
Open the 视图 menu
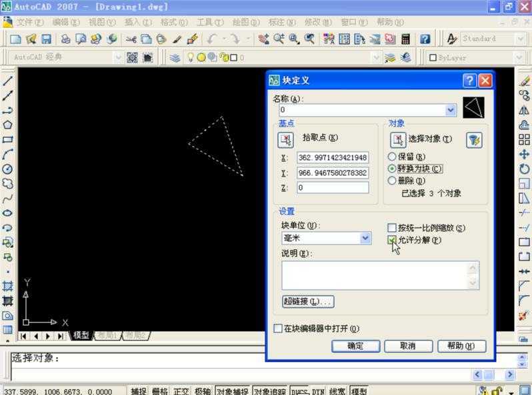[102, 23]
